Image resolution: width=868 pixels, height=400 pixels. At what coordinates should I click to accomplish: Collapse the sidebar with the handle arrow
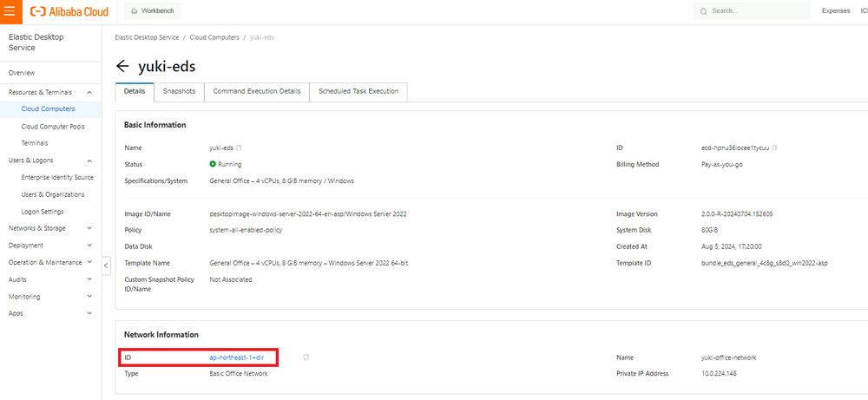pyautogui.click(x=106, y=266)
